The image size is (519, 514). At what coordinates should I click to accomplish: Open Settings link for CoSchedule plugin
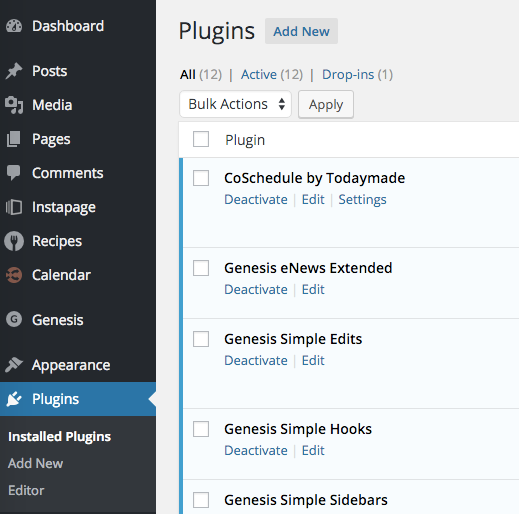click(x=362, y=200)
